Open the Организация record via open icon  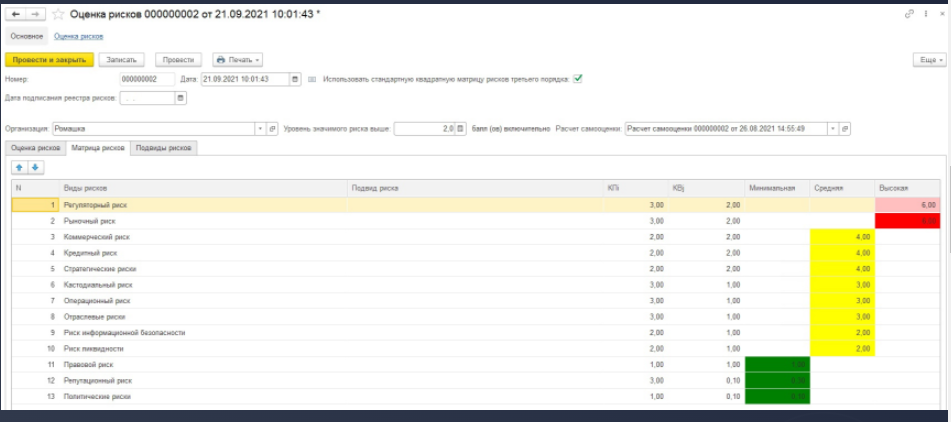click(272, 129)
